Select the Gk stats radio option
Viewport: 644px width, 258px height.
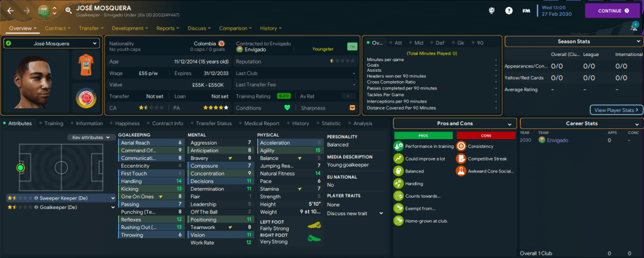point(465,43)
